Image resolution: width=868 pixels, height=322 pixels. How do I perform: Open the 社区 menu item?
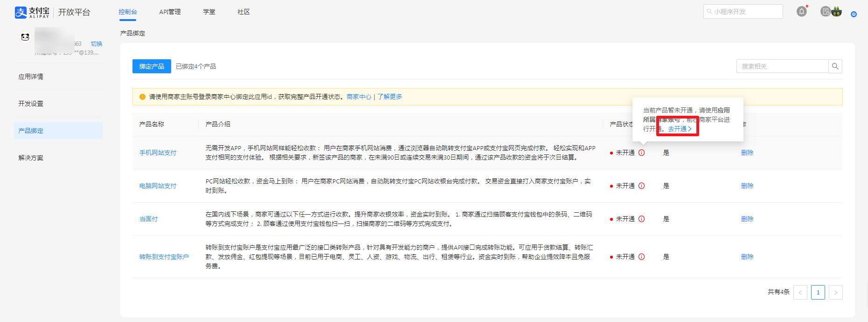pyautogui.click(x=243, y=12)
